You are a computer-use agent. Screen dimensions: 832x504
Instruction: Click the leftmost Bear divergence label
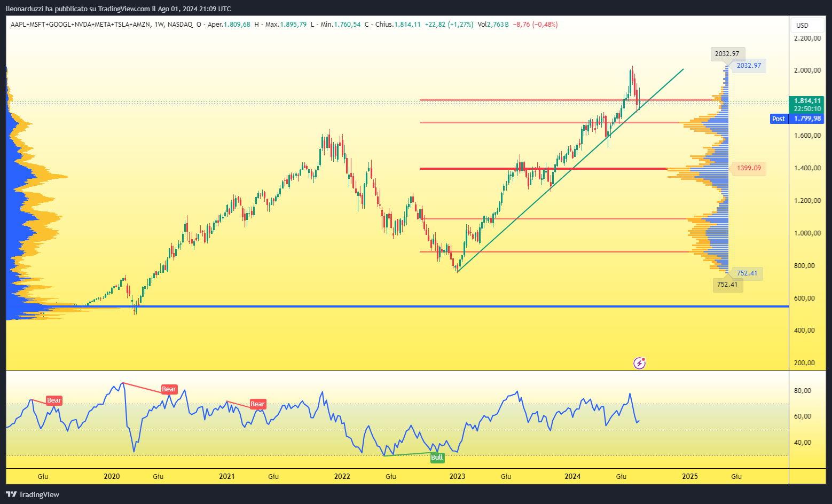(54, 400)
